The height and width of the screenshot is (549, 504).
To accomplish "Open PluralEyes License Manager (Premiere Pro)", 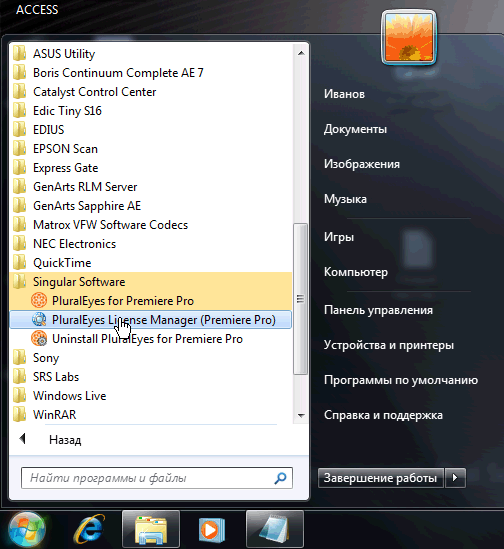I will (x=151, y=319).
